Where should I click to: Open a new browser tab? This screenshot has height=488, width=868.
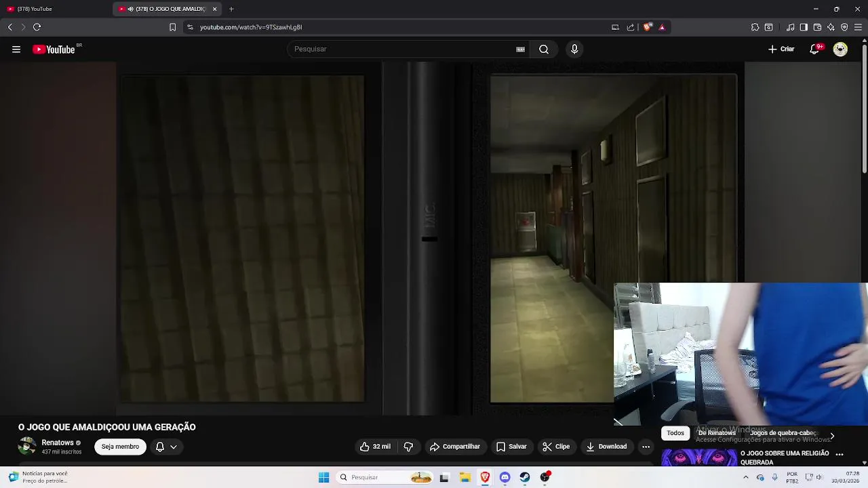231,9
